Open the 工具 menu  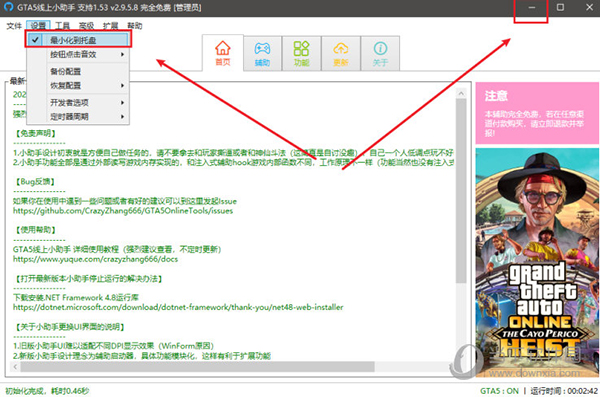(62, 26)
